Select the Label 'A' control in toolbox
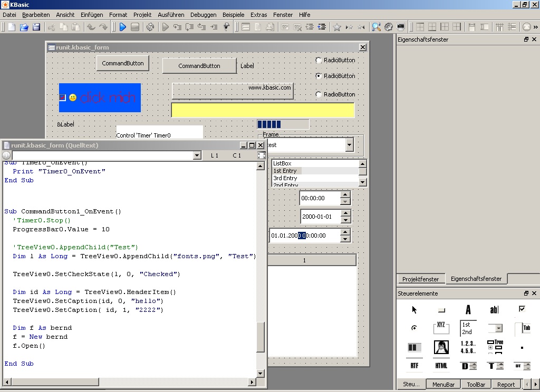This screenshot has width=540, height=392. click(468, 310)
